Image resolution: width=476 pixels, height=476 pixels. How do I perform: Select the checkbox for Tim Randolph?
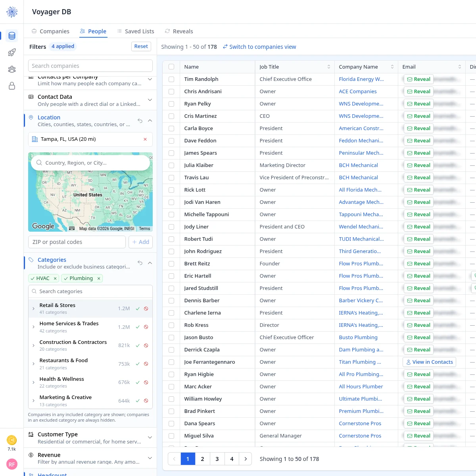click(171, 79)
